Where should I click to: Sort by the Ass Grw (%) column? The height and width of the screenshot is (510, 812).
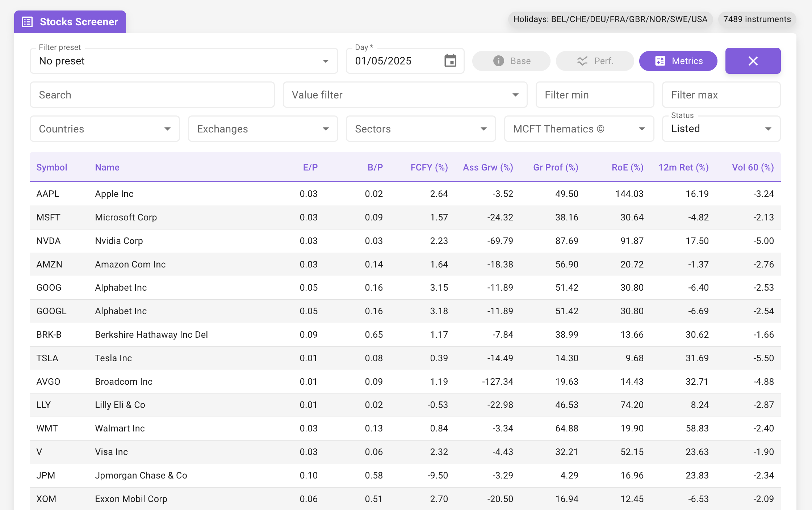[488, 167]
